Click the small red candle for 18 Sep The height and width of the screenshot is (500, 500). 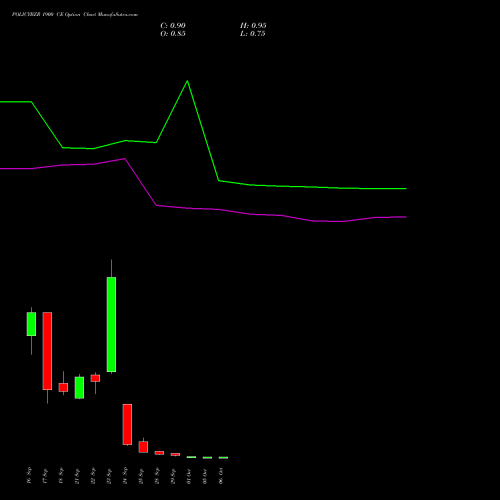(x=63, y=387)
